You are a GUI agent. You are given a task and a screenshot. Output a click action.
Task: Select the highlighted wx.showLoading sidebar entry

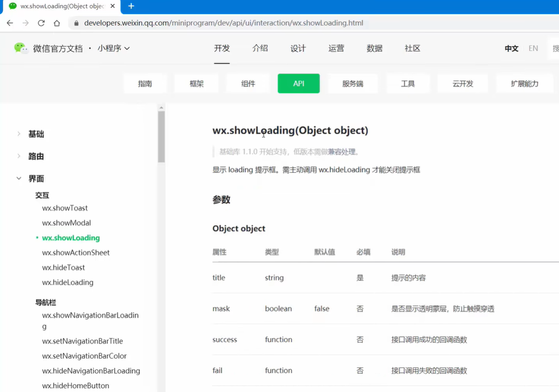71,238
